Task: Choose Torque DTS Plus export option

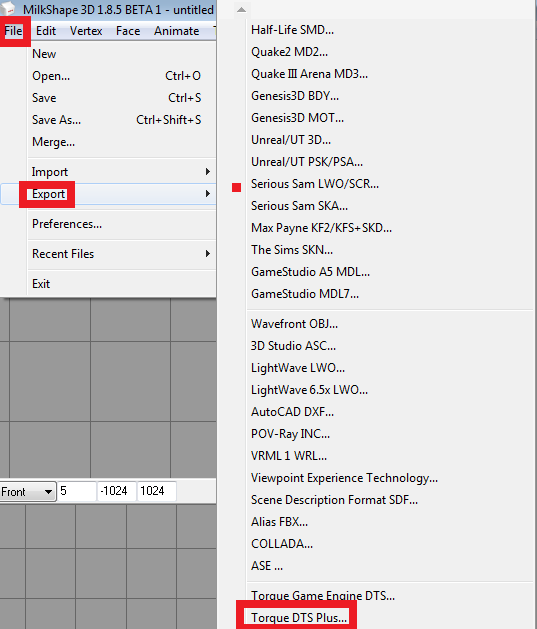Action: point(299,618)
